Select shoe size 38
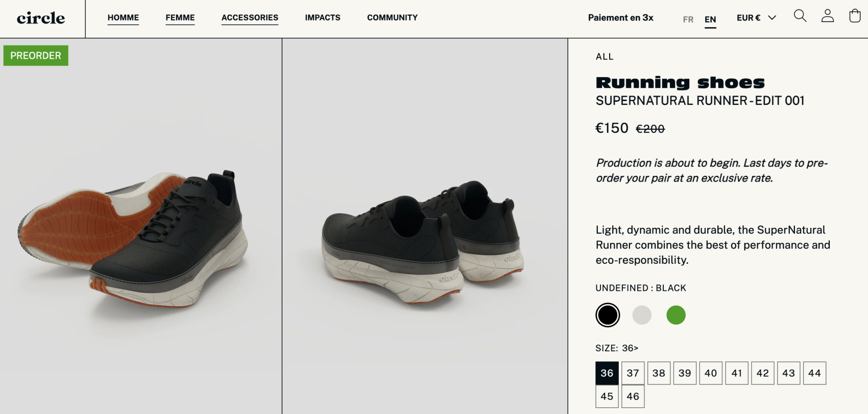 [x=659, y=373]
